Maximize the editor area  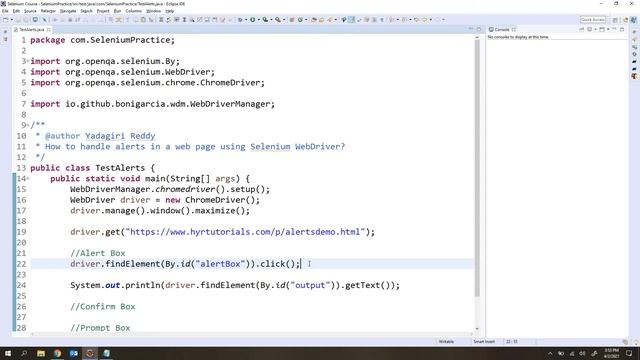point(479,29)
